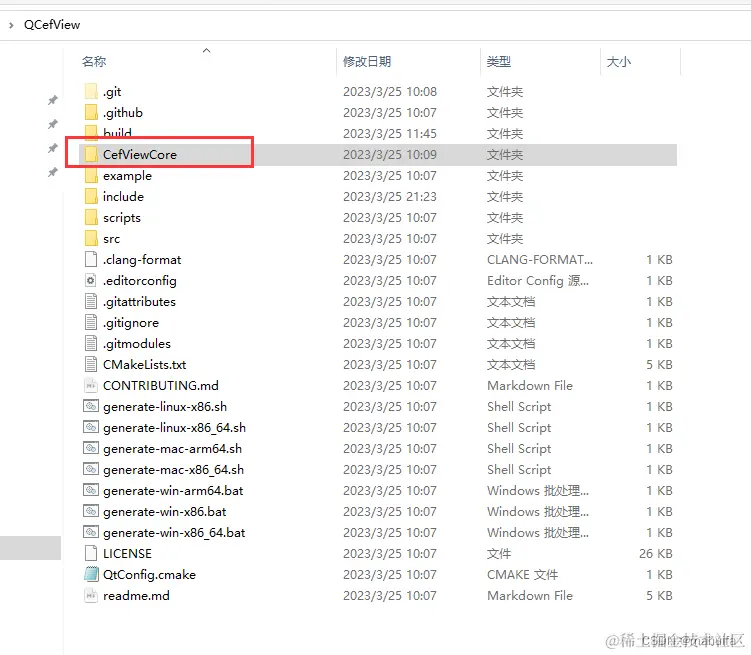The image size is (751, 655).
Task: Click the .editorconfig gear file icon
Action: (x=91, y=281)
